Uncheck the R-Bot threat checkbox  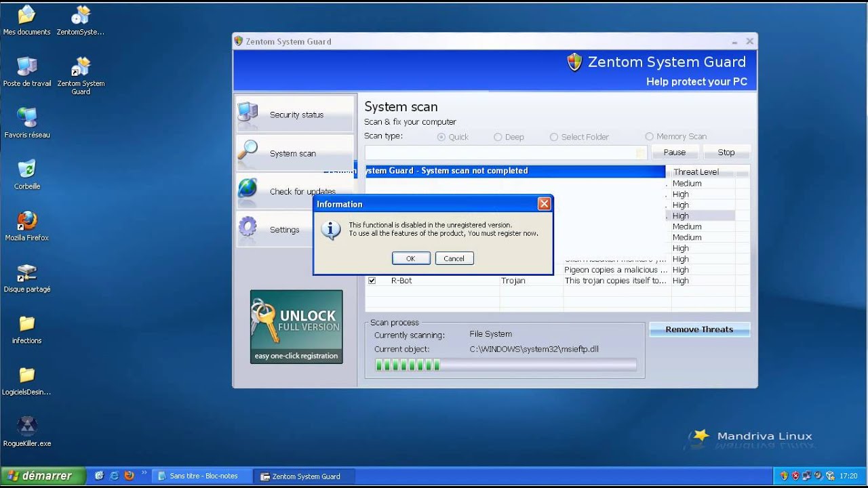(372, 281)
